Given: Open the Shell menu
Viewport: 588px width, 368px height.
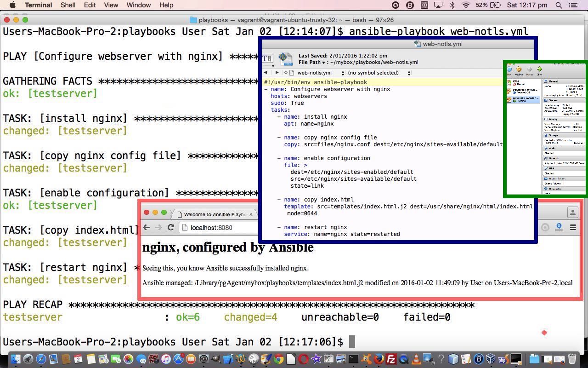Looking at the screenshot, I should coord(68,5).
